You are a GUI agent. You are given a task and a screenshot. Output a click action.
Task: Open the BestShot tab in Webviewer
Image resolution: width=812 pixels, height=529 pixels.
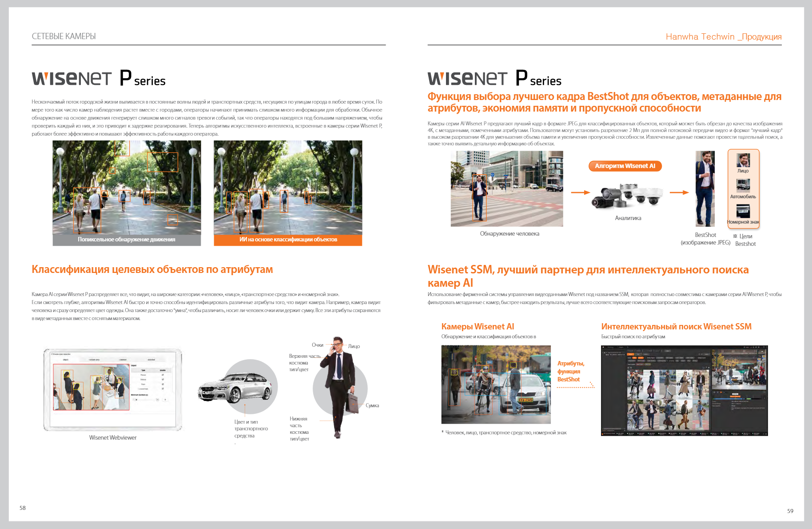point(151,360)
